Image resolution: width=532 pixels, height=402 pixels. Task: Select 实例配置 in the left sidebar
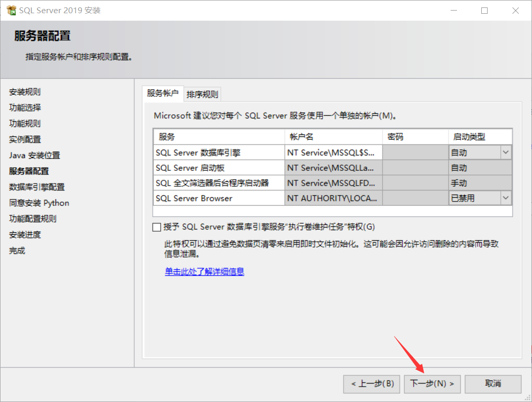click(x=25, y=139)
